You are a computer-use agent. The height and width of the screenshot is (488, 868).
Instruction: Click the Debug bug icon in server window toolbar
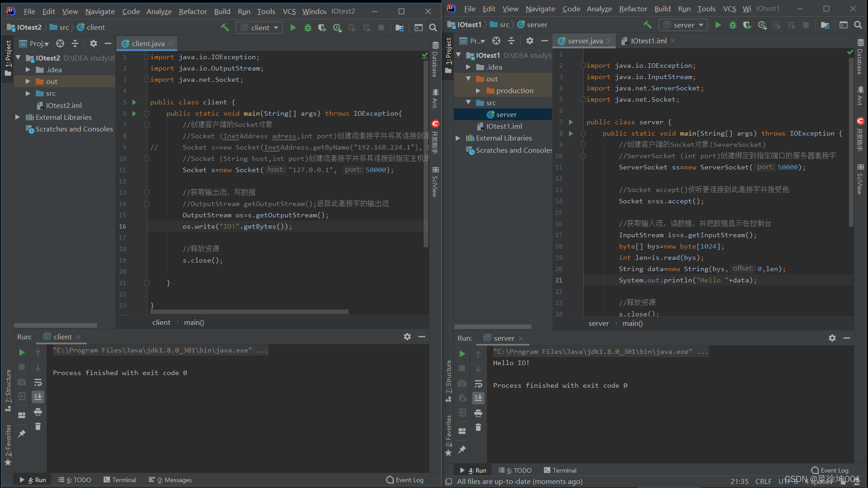tap(733, 25)
